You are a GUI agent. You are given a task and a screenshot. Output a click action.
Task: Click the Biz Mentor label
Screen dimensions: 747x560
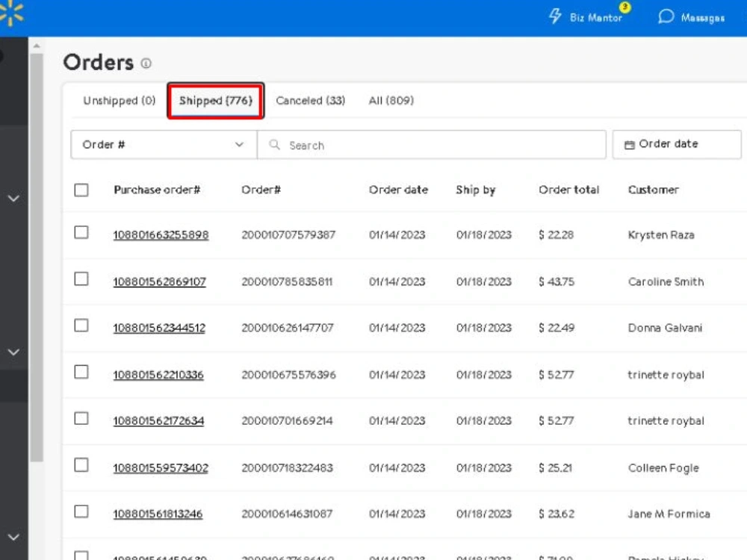coord(596,18)
